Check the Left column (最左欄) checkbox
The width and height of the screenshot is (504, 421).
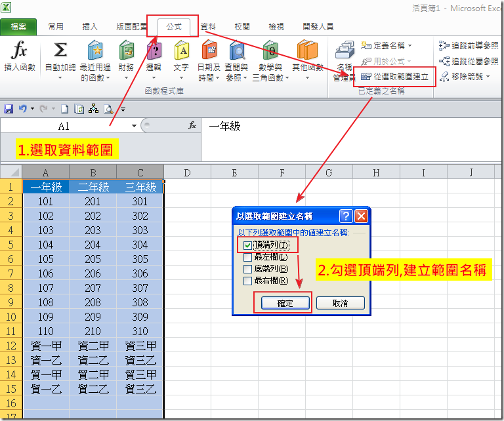click(x=247, y=257)
